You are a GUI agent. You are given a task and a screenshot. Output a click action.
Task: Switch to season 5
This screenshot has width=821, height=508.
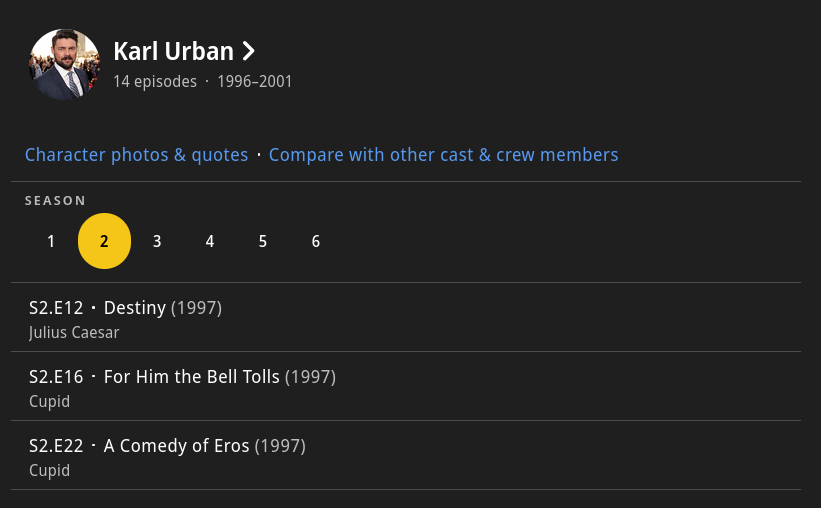tap(263, 241)
